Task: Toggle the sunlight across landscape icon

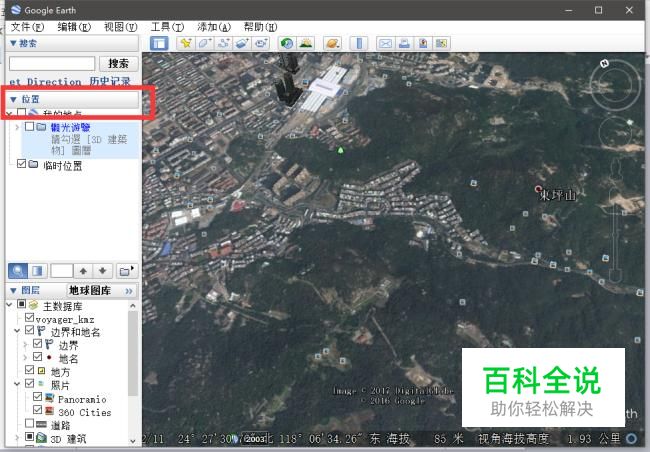Action: pos(306,43)
